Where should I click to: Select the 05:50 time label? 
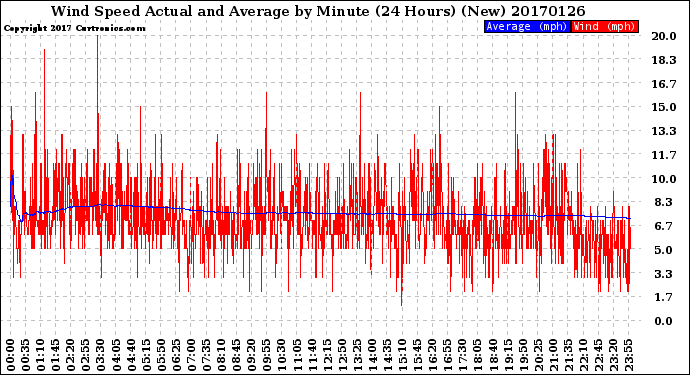[x=161, y=355]
